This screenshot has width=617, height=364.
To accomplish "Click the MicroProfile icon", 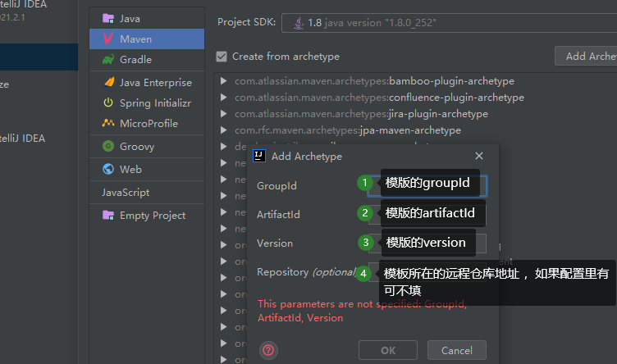I will coord(108,123).
